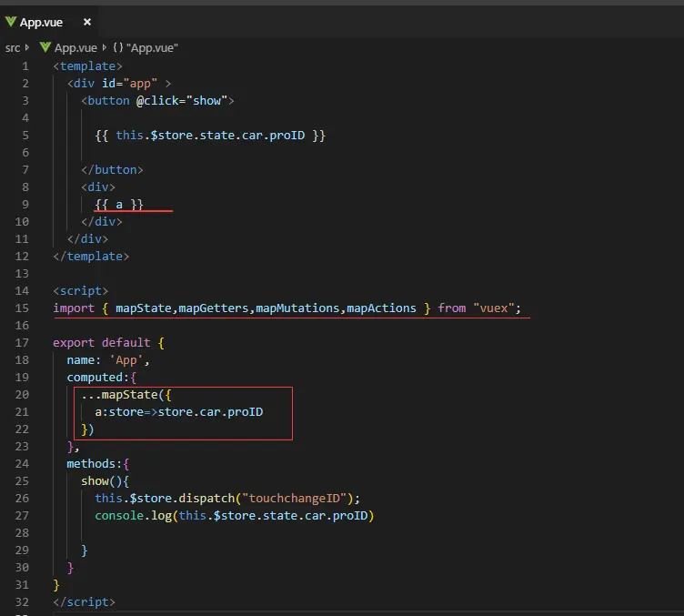This screenshot has width=684, height=616.
Task: Click the {{ a }} interpolation
Action: coord(119,204)
